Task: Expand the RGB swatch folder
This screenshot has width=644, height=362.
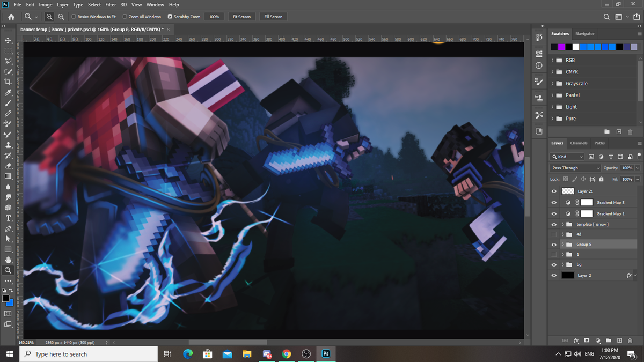Action: [x=552, y=60]
